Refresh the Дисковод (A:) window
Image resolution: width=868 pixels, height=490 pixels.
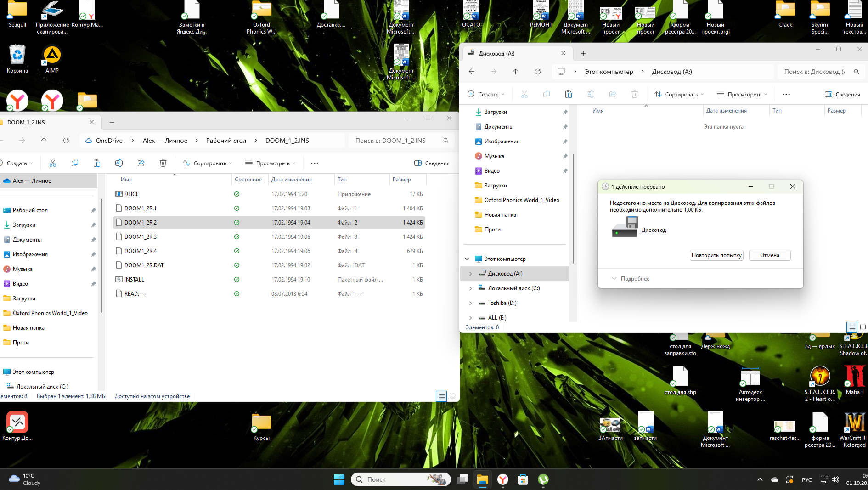click(537, 72)
